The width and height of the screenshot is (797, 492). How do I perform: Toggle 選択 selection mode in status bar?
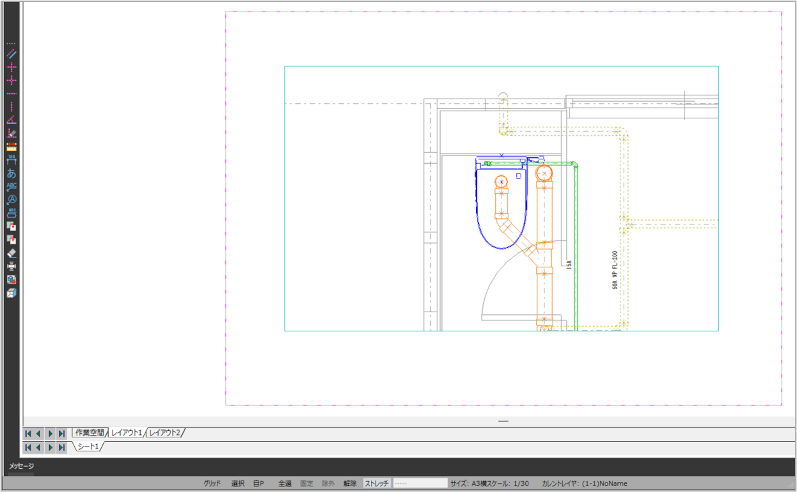coord(238,483)
